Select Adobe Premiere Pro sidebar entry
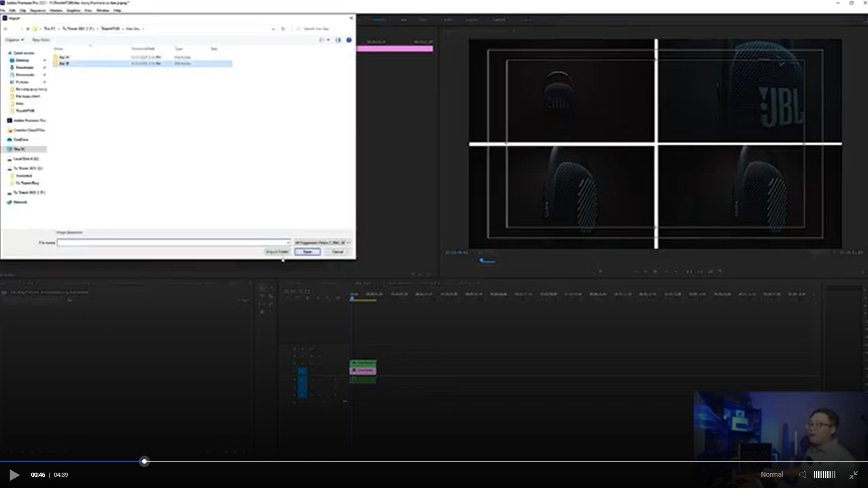Image resolution: width=868 pixels, height=488 pixels. (27, 120)
